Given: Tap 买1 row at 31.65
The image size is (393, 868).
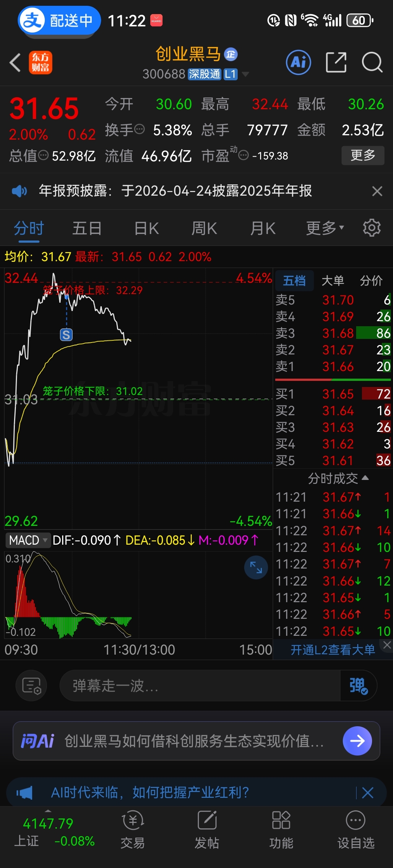Looking at the screenshot, I should point(333,394).
